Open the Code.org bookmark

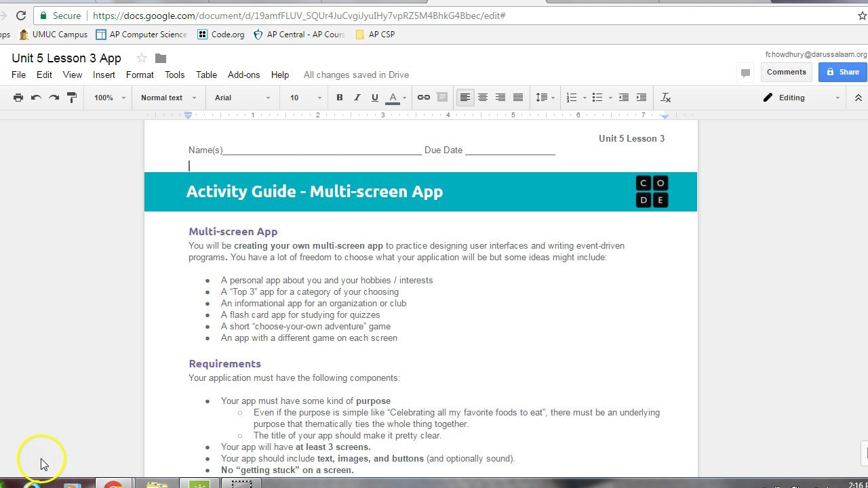tap(226, 34)
